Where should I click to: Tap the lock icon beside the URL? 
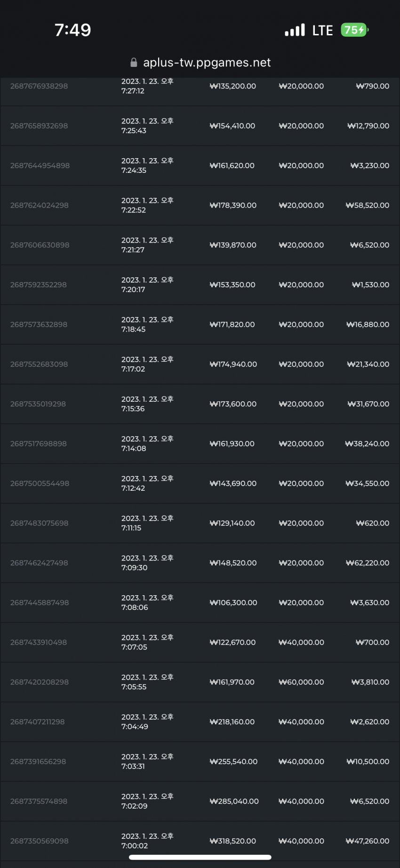point(134,63)
